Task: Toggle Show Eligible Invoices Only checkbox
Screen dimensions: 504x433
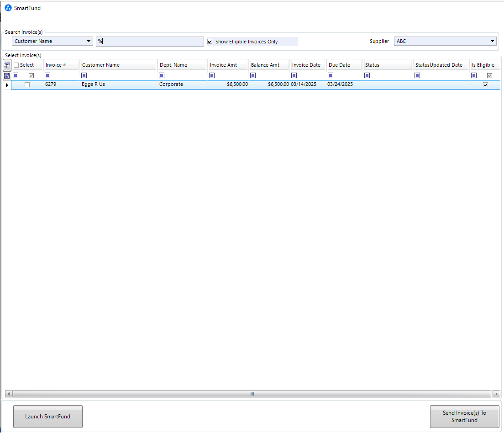Action: [210, 42]
